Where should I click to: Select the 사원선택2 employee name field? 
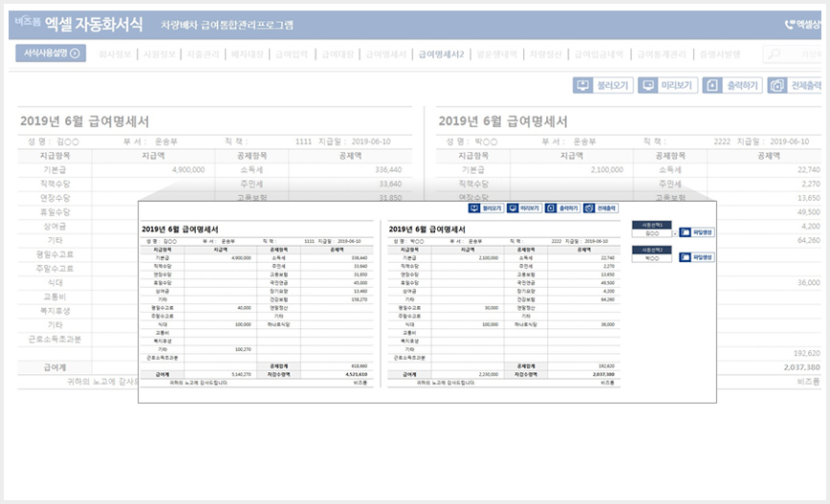tap(652, 258)
